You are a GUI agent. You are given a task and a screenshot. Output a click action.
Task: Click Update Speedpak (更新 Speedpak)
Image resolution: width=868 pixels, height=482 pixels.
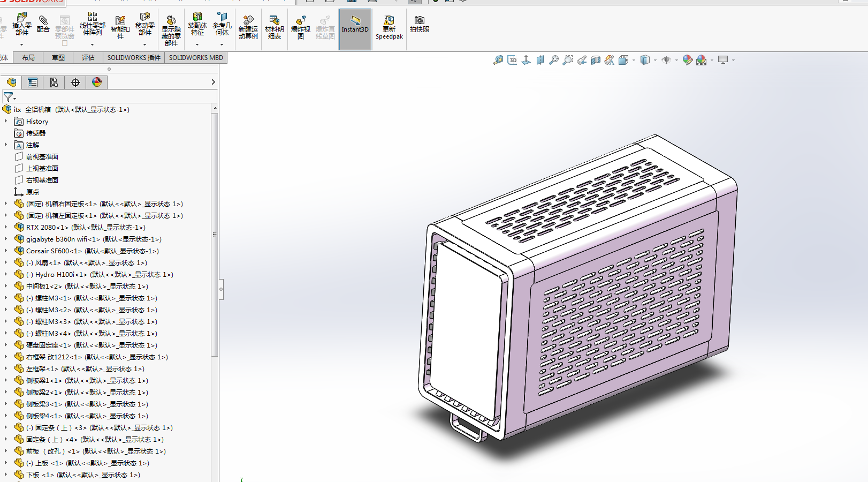[x=389, y=28]
